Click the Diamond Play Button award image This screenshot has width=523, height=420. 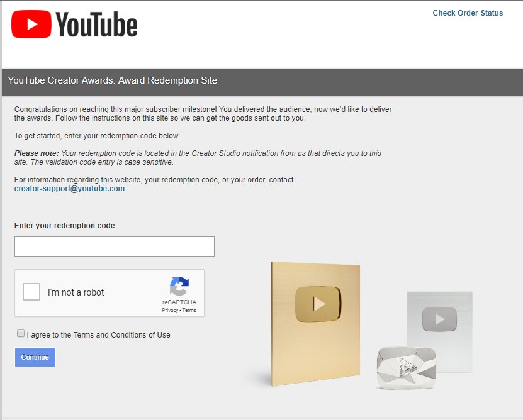coord(407,368)
